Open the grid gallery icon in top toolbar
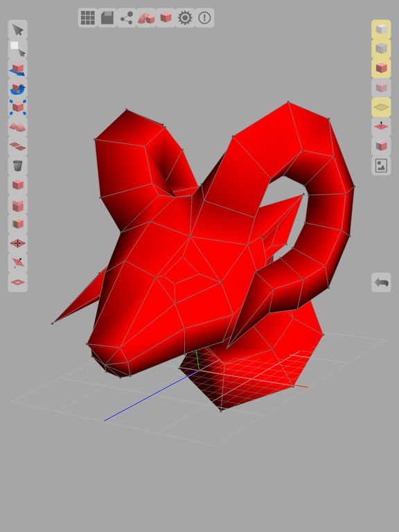Viewport: 399px width, 532px height. pos(88,17)
